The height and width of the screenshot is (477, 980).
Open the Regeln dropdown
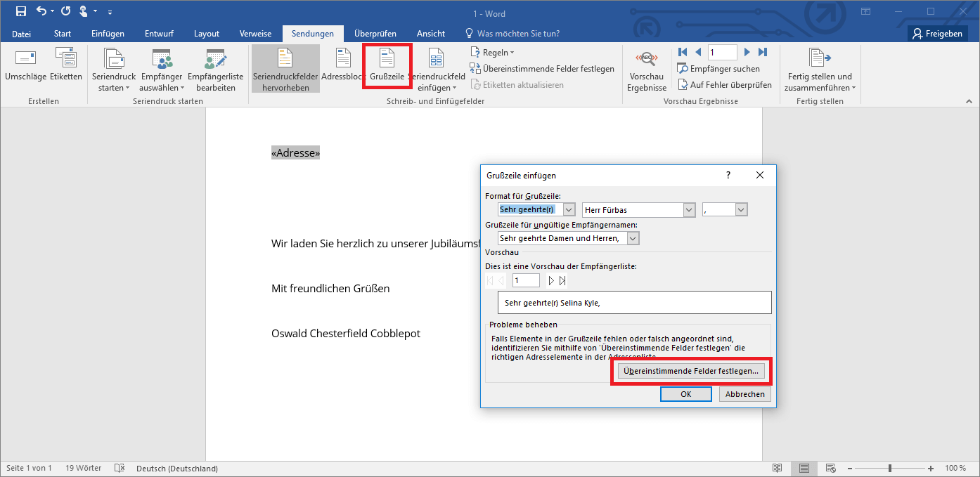492,53
